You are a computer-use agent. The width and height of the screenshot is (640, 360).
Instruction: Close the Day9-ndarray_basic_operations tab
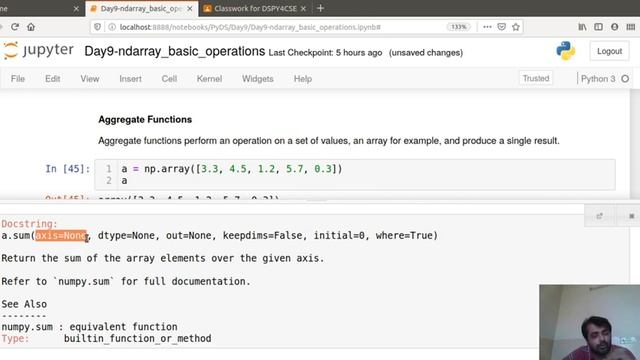pyautogui.click(x=189, y=8)
